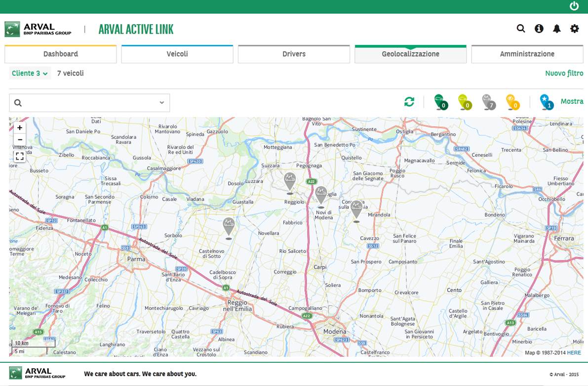Open notifications bell
The image size is (588, 386).
[x=557, y=29]
